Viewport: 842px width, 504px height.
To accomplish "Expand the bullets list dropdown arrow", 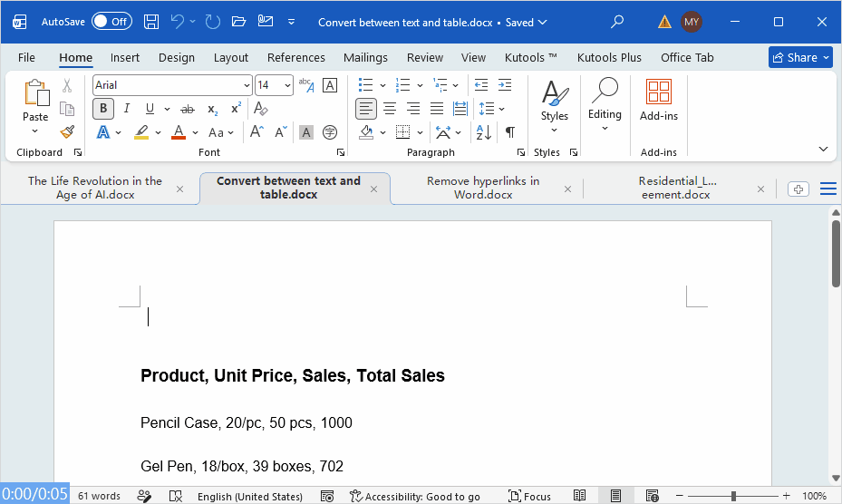I will [382, 85].
